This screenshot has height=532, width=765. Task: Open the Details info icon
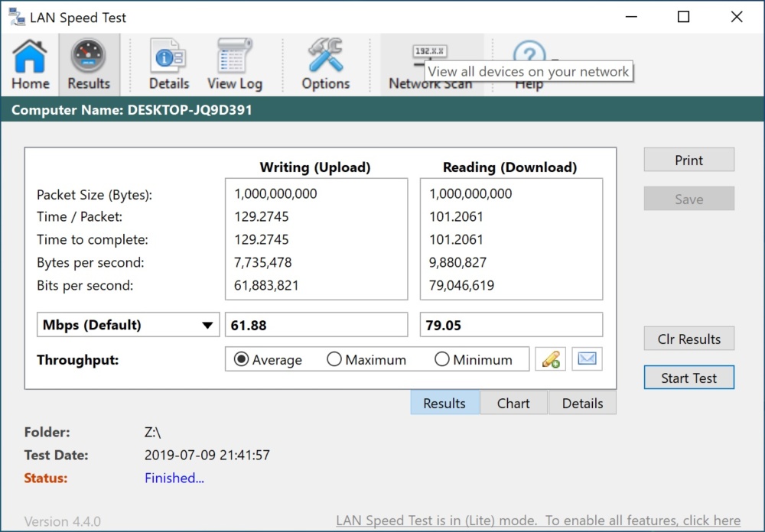(169, 64)
